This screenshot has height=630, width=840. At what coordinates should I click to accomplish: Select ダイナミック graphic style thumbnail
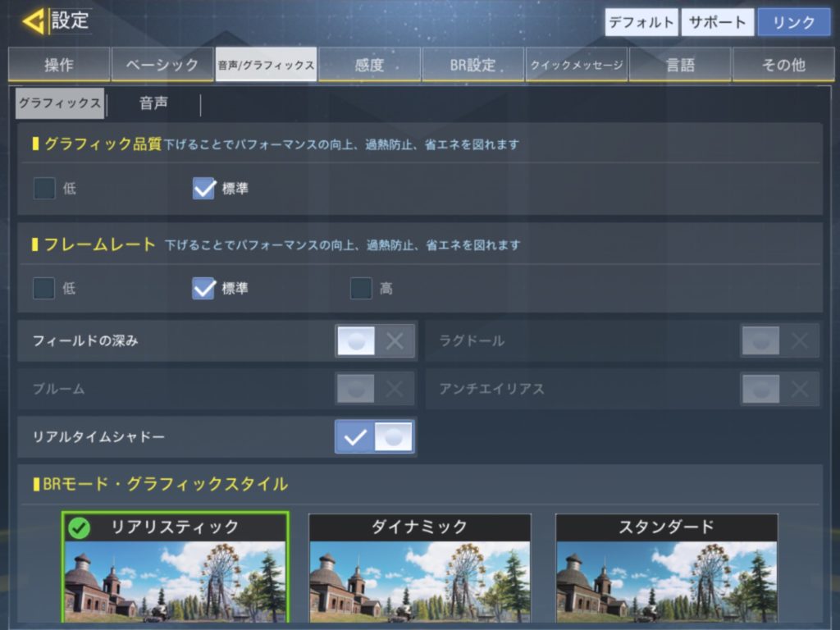(x=420, y=568)
